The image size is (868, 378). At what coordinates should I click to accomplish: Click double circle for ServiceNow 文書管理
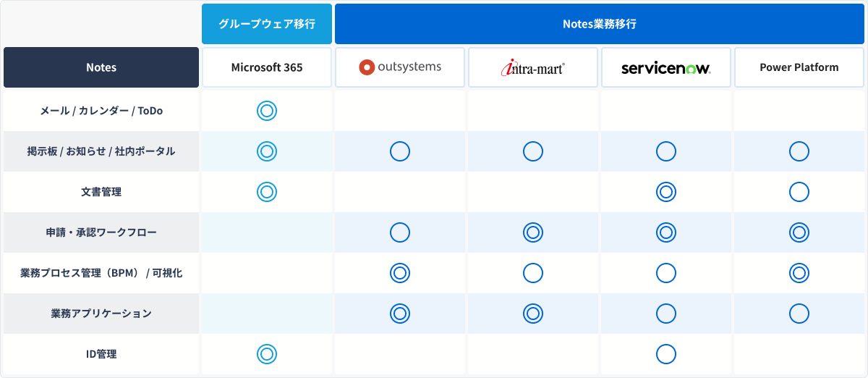666,192
